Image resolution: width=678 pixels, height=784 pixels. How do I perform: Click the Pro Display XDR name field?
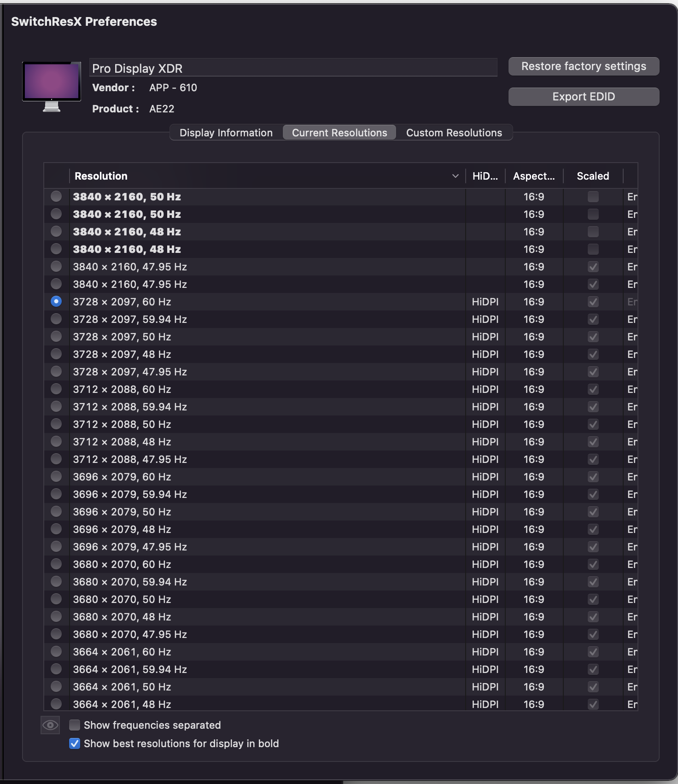click(x=293, y=68)
